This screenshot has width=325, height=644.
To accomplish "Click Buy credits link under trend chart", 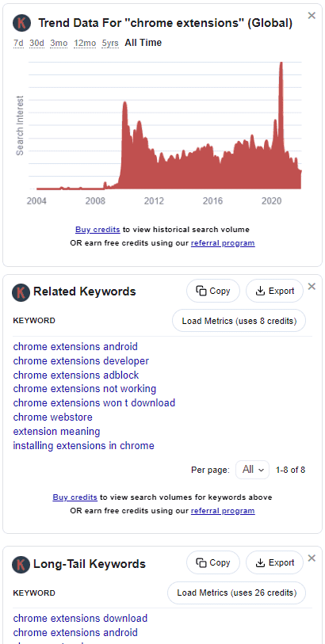I will click(97, 230).
